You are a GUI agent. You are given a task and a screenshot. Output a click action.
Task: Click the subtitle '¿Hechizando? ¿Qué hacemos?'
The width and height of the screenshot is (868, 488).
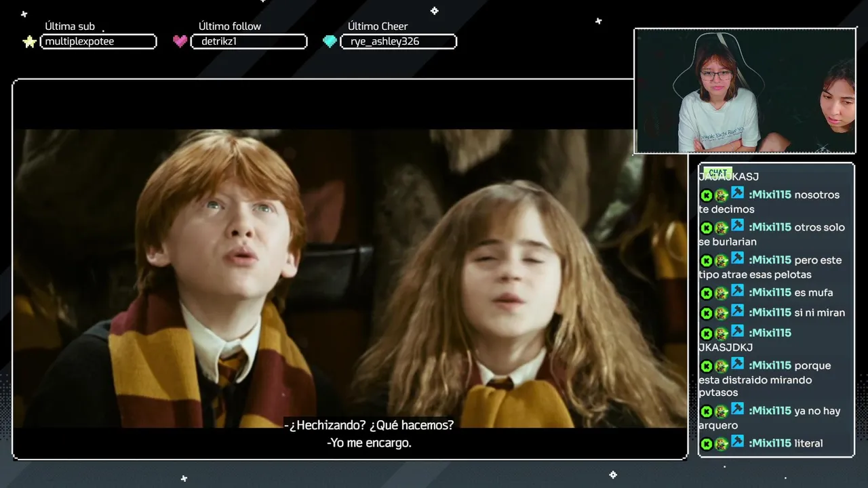tap(370, 425)
